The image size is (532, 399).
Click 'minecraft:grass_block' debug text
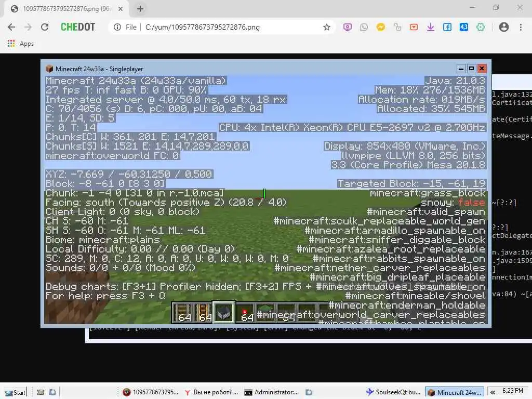[x=428, y=193]
